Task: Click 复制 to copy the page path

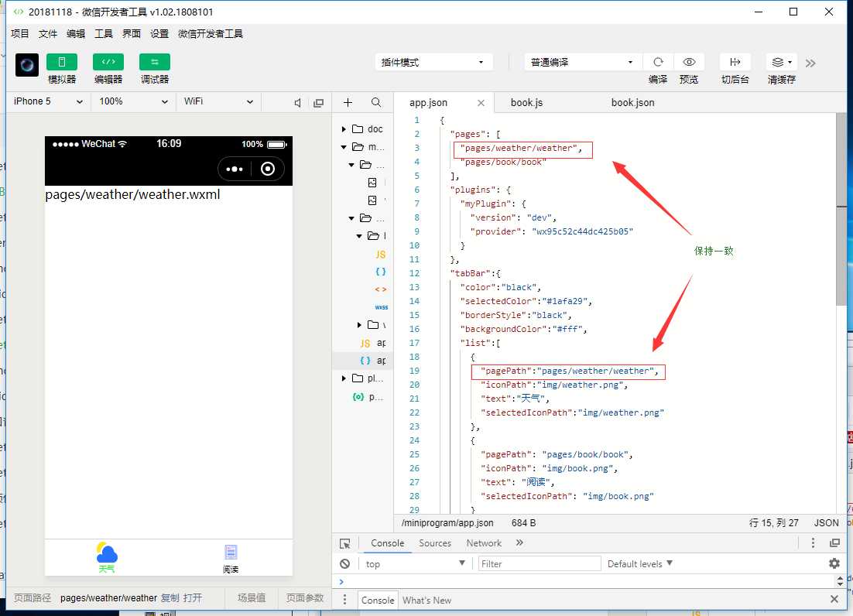Action: [x=170, y=598]
